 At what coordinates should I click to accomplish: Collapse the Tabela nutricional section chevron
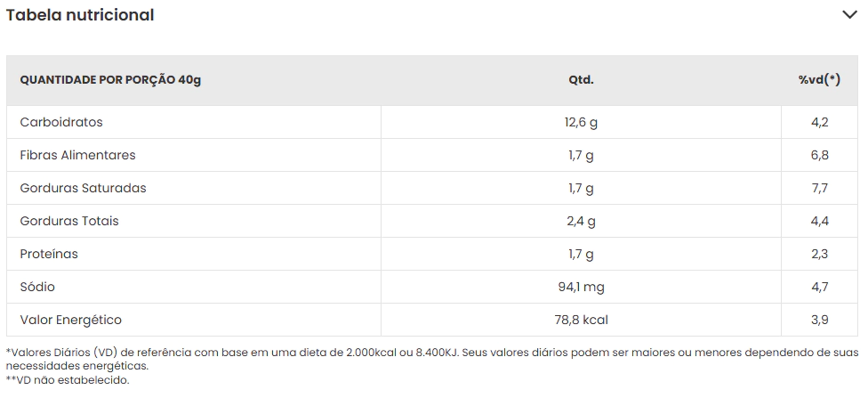point(848,14)
